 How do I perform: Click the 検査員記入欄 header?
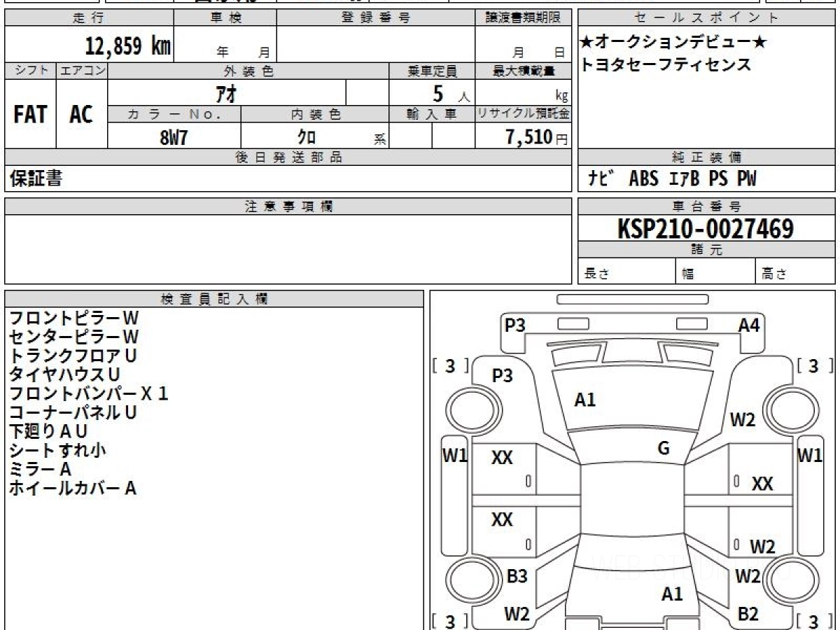pyautogui.click(x=214, y=299)
